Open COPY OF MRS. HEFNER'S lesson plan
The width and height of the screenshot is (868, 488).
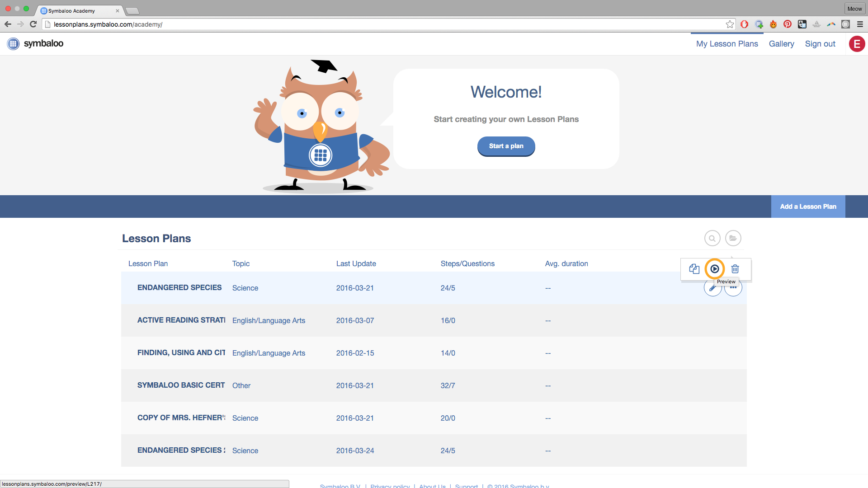pyautogui.click(x=181, y=418)
